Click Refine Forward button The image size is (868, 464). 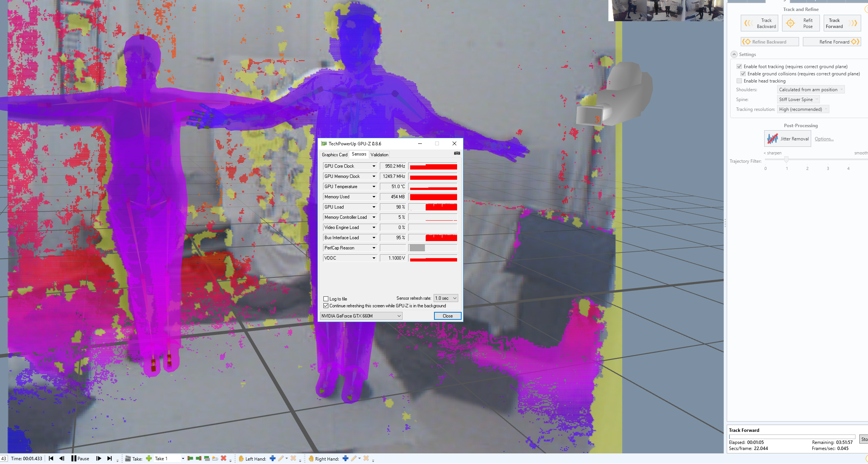(x=832, y=42)
